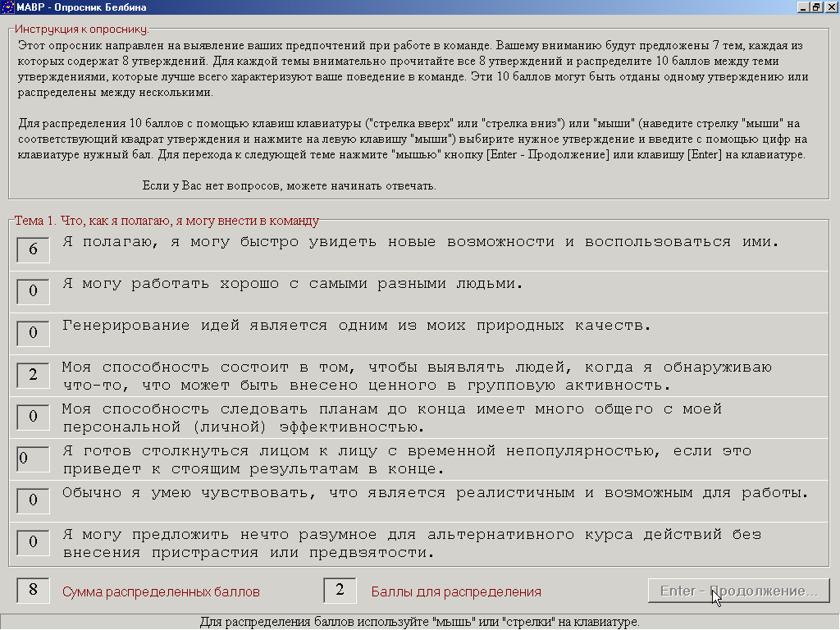Select score box for 'реалистичным и возможным' statement
The width and height of the screenshot is (840, 630).
34,500
